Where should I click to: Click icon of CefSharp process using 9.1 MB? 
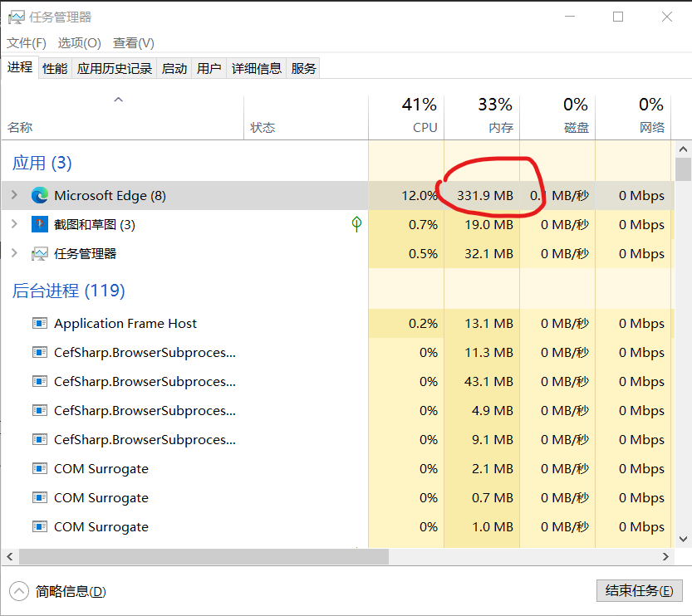[x=40, y=440]
